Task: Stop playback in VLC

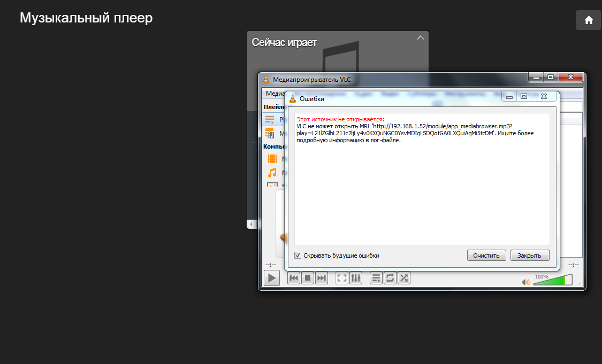Action: pyautogui.click(x=308, y=278)
